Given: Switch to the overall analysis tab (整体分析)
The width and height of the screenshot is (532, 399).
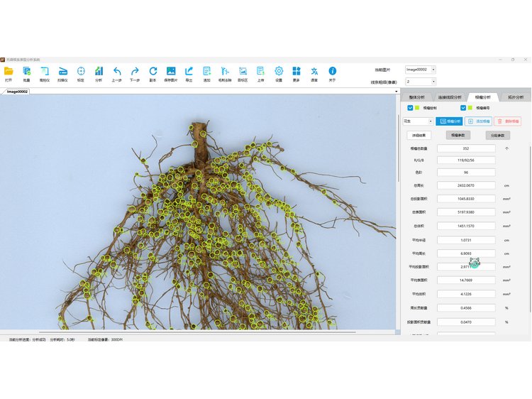Looking at the screenshot, I should (x=417, y=97).
